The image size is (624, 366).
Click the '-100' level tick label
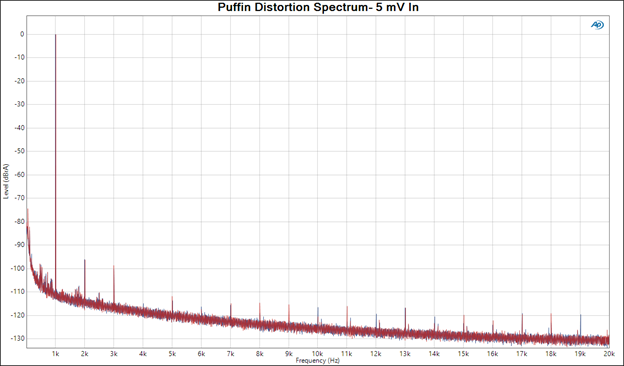pyautogui.click(x=18, y=268)
